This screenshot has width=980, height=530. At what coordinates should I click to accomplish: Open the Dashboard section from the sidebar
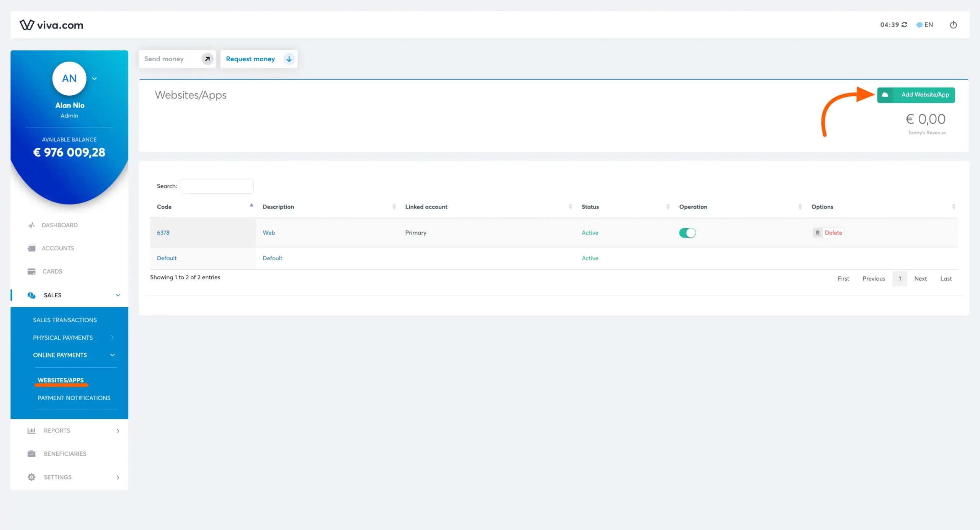32,225
